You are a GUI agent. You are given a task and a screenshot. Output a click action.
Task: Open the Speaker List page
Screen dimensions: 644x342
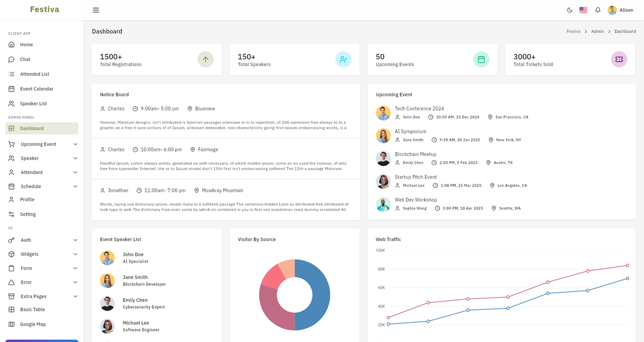(34, 103)
